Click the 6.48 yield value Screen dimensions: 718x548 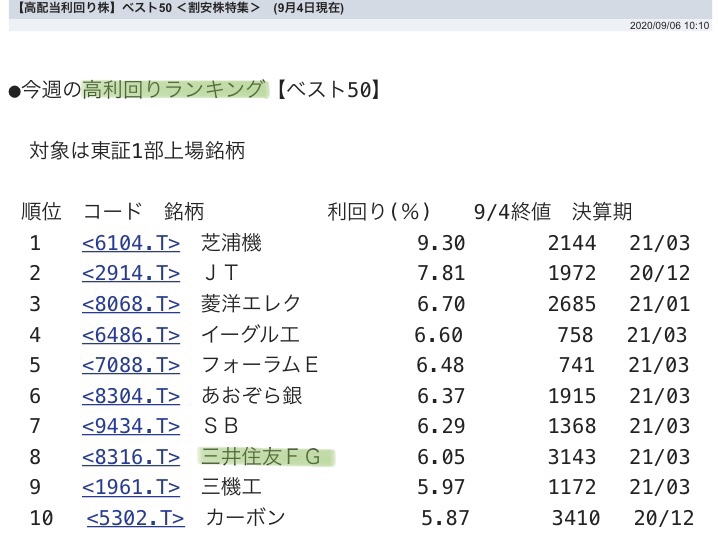440,365
